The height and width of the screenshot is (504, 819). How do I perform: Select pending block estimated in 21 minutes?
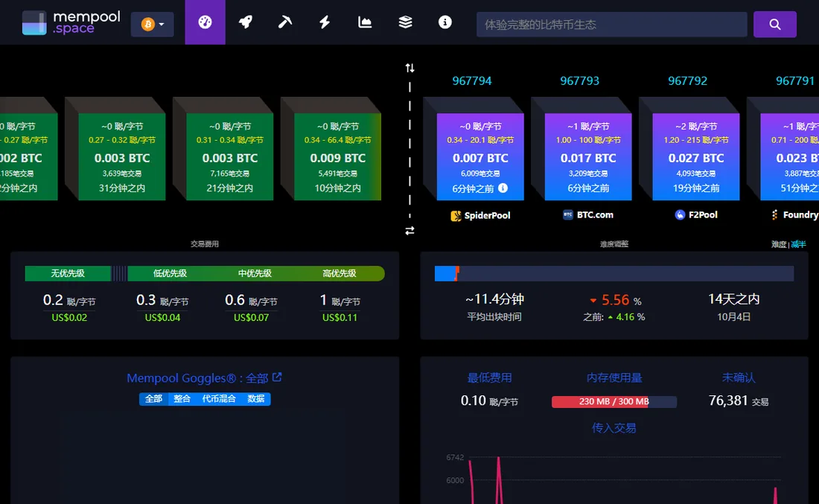tap(230, 156)
